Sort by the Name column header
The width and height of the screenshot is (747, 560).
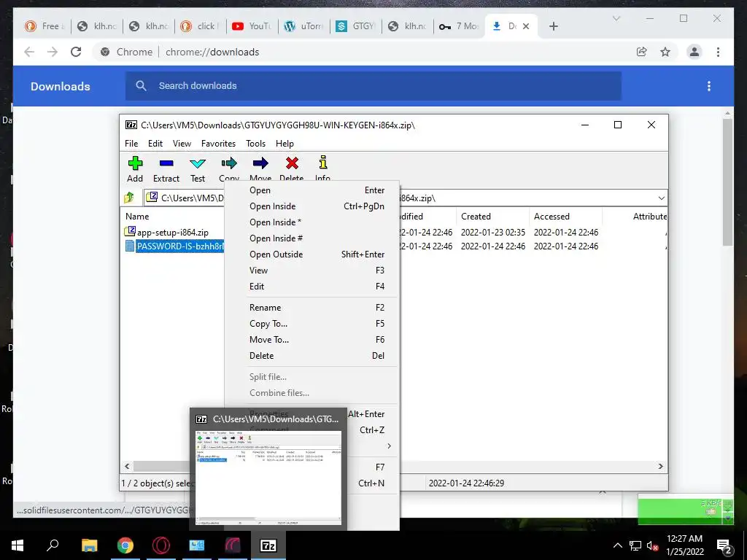[137, 216]
